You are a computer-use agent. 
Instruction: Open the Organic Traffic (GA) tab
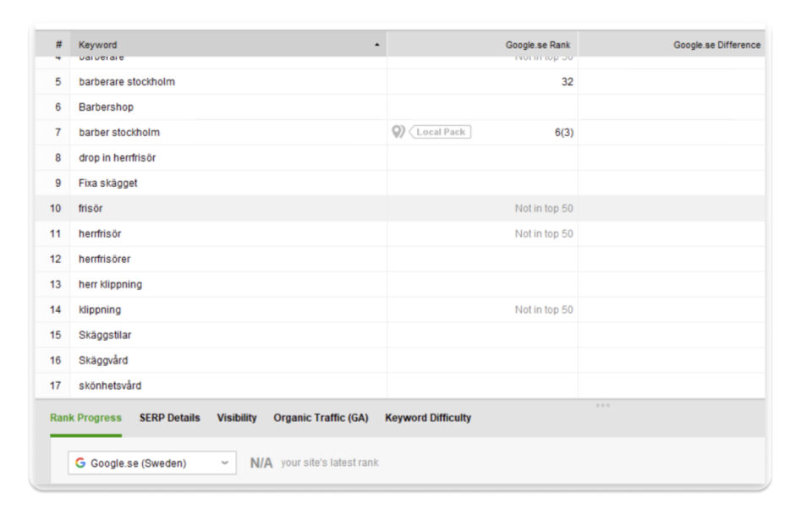point(321,418)
